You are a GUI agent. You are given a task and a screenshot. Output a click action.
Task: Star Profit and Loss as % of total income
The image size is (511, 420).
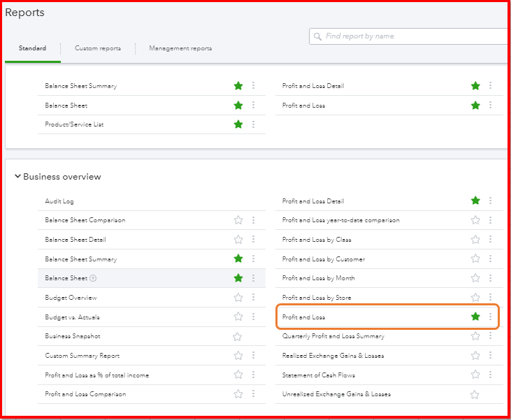tap(238, 375)
